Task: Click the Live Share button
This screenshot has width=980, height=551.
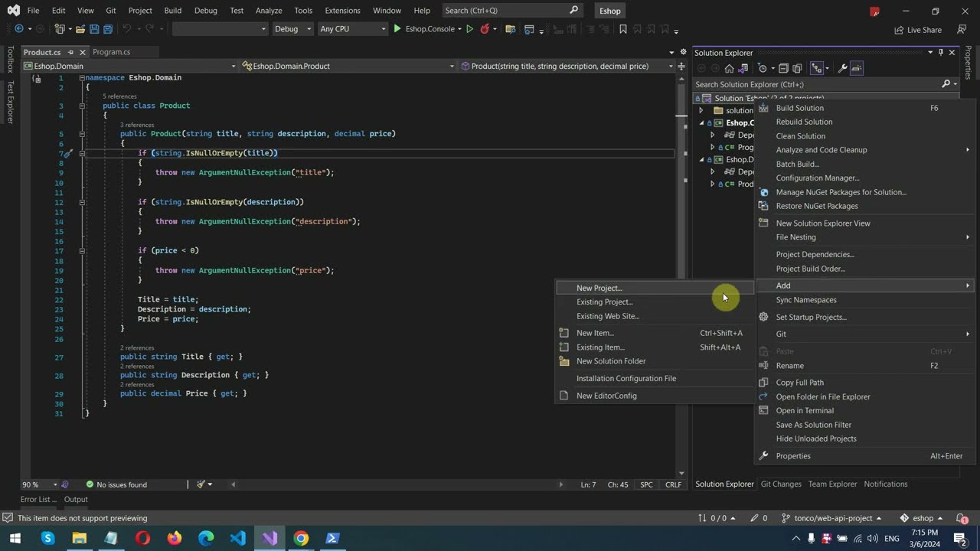Action: (x=918, y=30)
